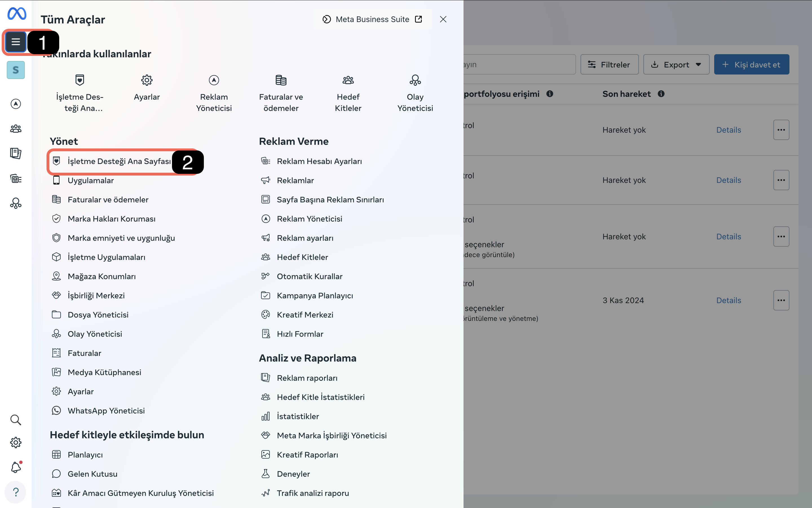Screen dimensions: 812x508
Task: Open İşletme Uygulamaları
Action: point(99,257)
